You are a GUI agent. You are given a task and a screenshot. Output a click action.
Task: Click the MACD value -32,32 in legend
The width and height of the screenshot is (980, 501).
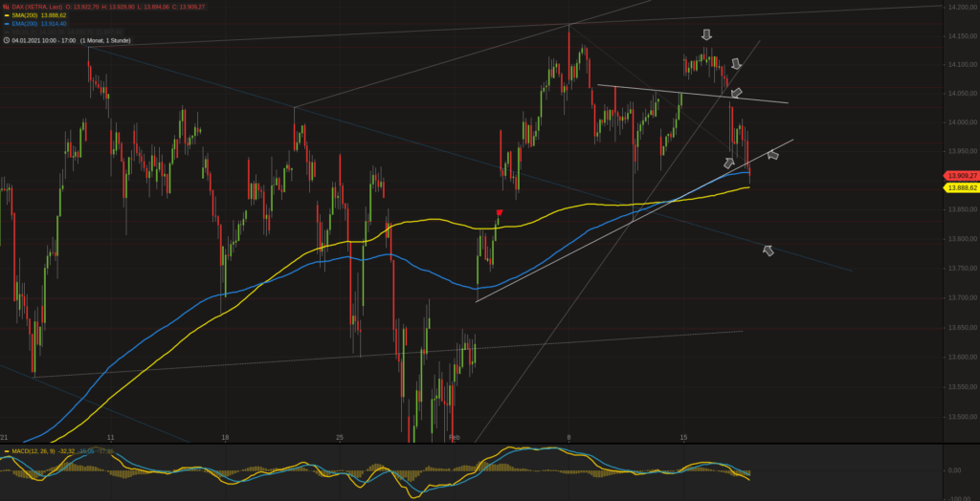[68, 451]
